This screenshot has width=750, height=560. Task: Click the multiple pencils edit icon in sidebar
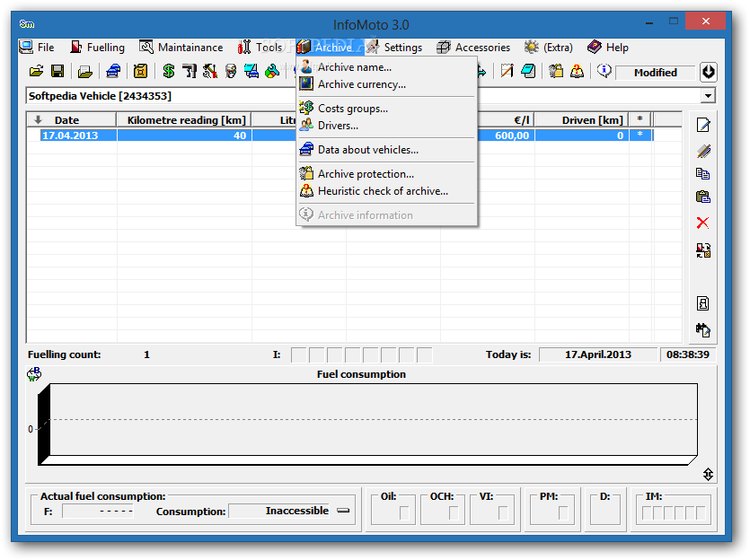(703, 151)
